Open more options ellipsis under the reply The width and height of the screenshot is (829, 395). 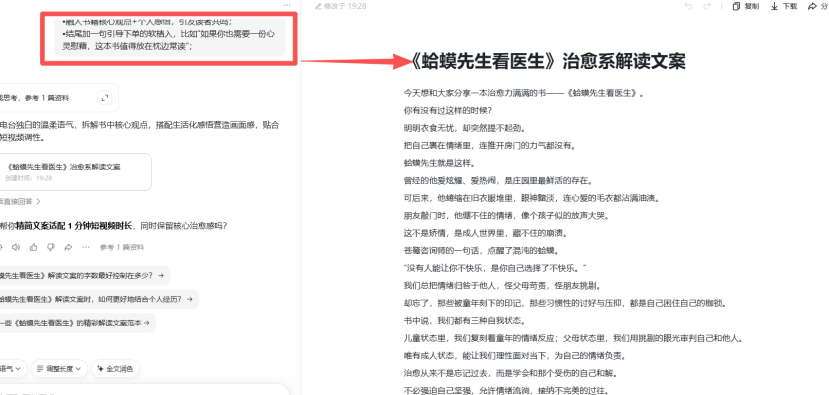click(86, 247)
